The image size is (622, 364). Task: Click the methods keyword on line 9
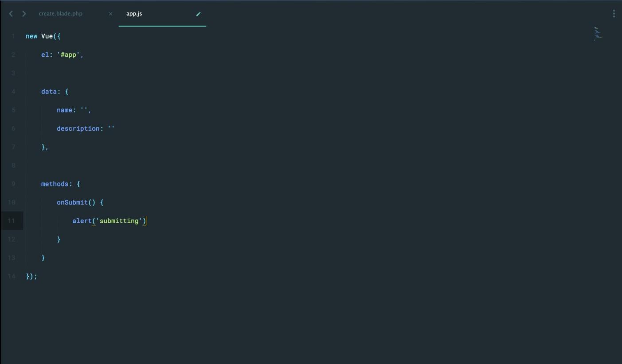coord(55,184)
